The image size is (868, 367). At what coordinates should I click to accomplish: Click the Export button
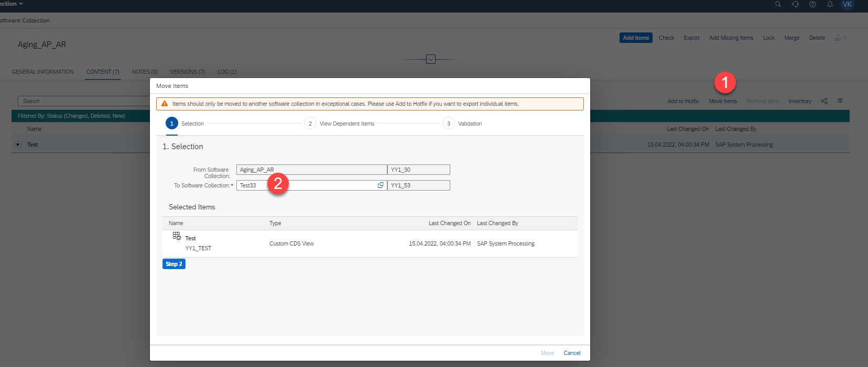click(x=691, y=38)
